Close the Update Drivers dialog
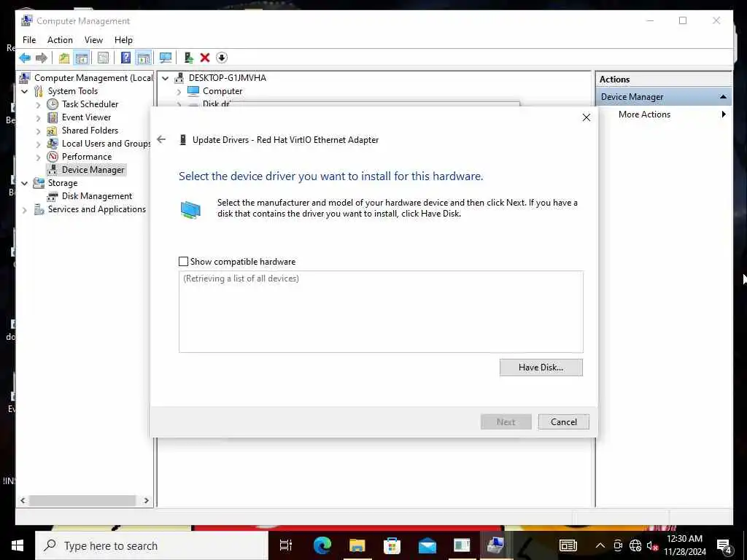This screenshot has width=747, height=560. point(587,117)
